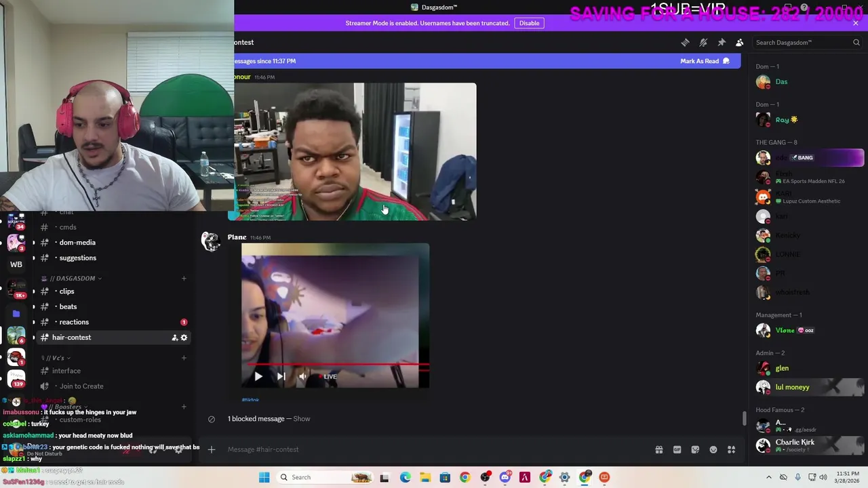This screenshot has width=868, height=488.
Task: Open Windows Start menu
Action: (264, 477)
